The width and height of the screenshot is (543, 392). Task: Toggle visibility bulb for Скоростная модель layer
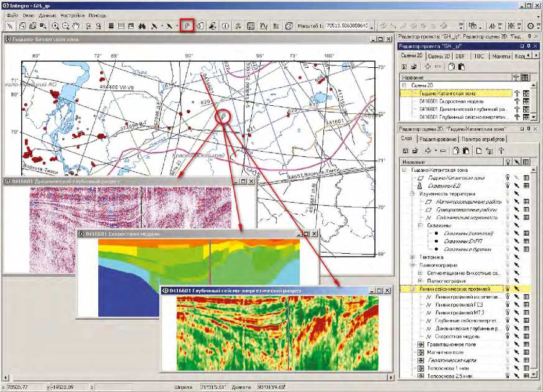[508, 335]
